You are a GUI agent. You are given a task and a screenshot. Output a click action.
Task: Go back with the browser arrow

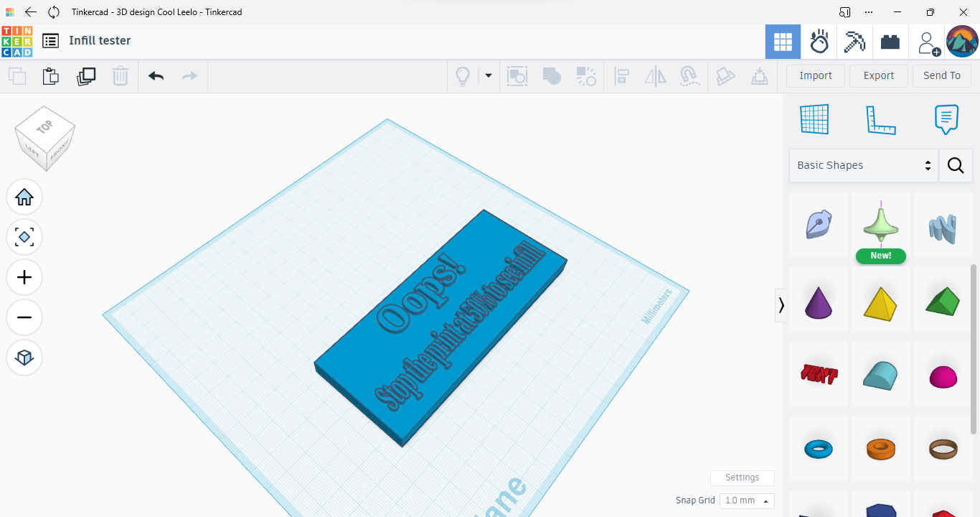[x=31, y=12]
